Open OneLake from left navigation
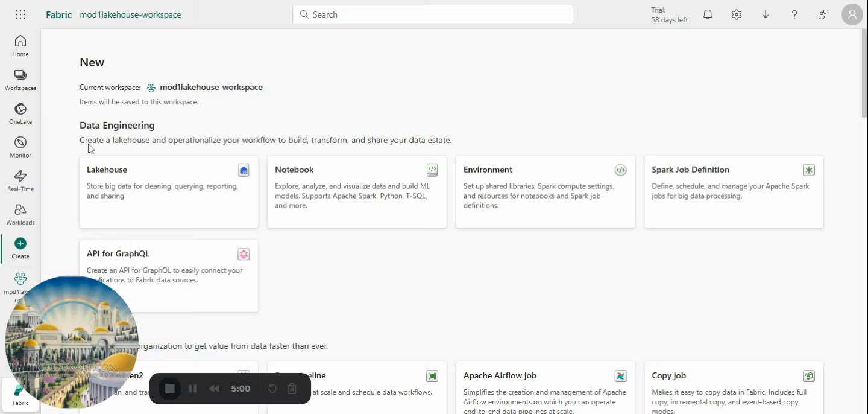The height and width of the screenshot is (414, 868). click(20, 113)
